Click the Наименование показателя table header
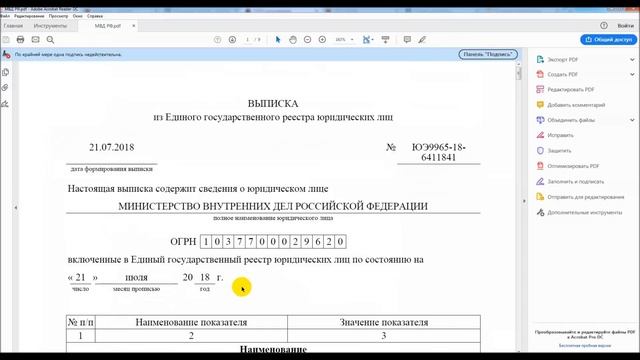Viewport: 640px width, 360px height. tap(191, 322)
